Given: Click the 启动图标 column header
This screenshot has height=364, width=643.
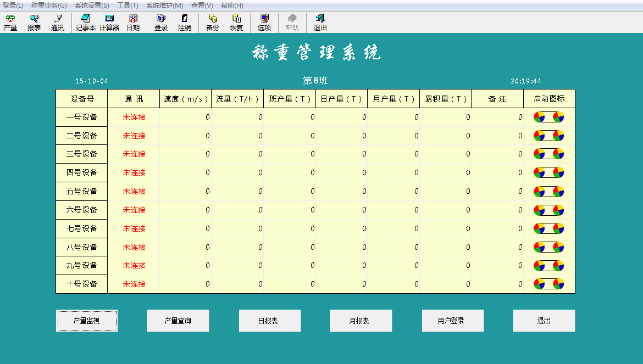Looking at the screenshot, I should [549, 99].
